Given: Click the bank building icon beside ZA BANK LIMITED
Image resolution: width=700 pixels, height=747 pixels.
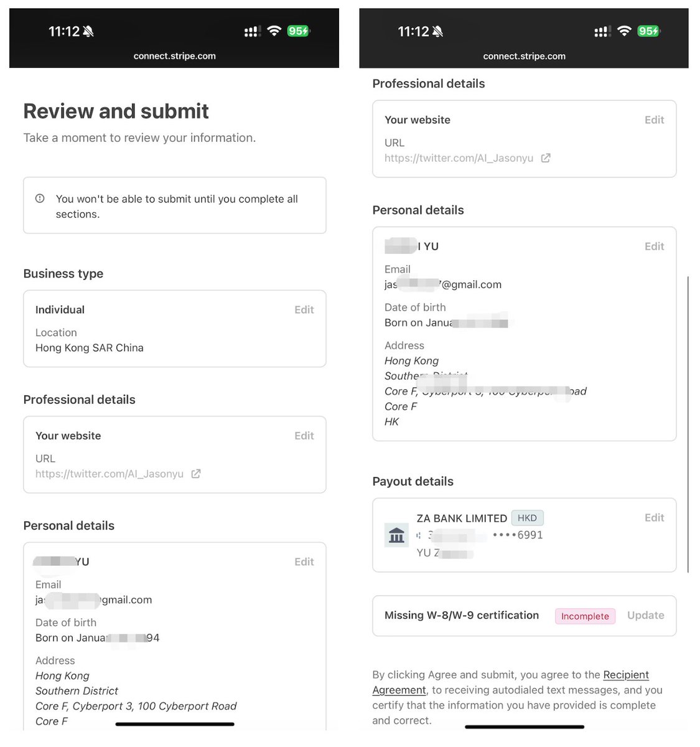Looking at the screenshot, I should tap(396, 535).
